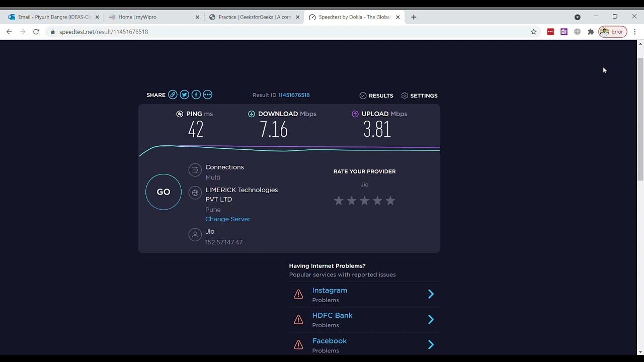
Task: Select the Speedtest by Ookla tab
Action: [354, 17]
